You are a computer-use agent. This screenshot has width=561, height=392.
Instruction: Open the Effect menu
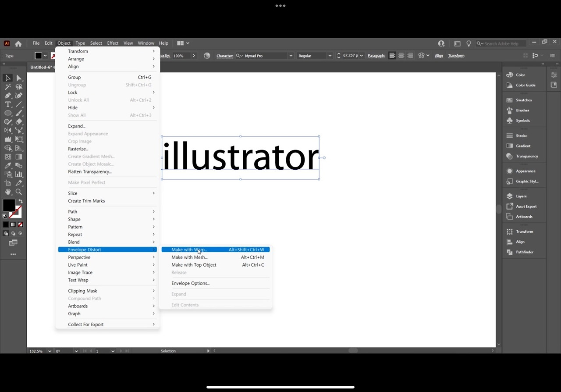[113, 43]
